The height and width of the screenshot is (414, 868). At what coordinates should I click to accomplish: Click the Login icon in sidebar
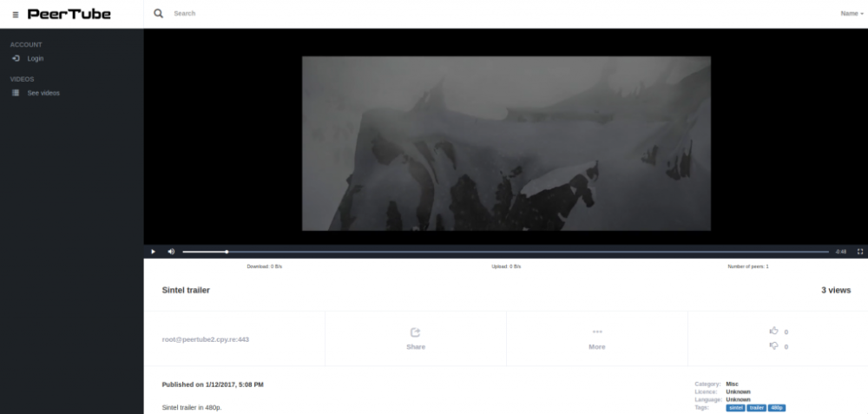click(x=16, y=58)
